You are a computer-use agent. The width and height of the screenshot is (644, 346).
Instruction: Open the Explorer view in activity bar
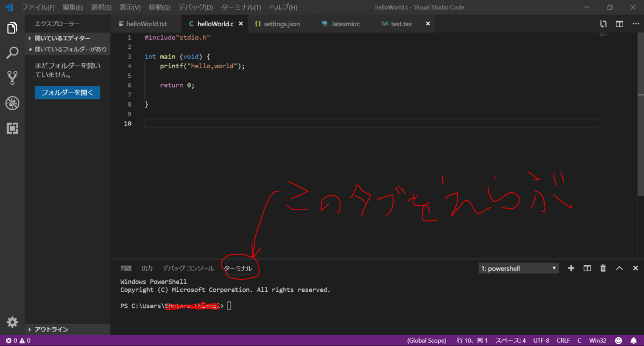coord(12,28)
